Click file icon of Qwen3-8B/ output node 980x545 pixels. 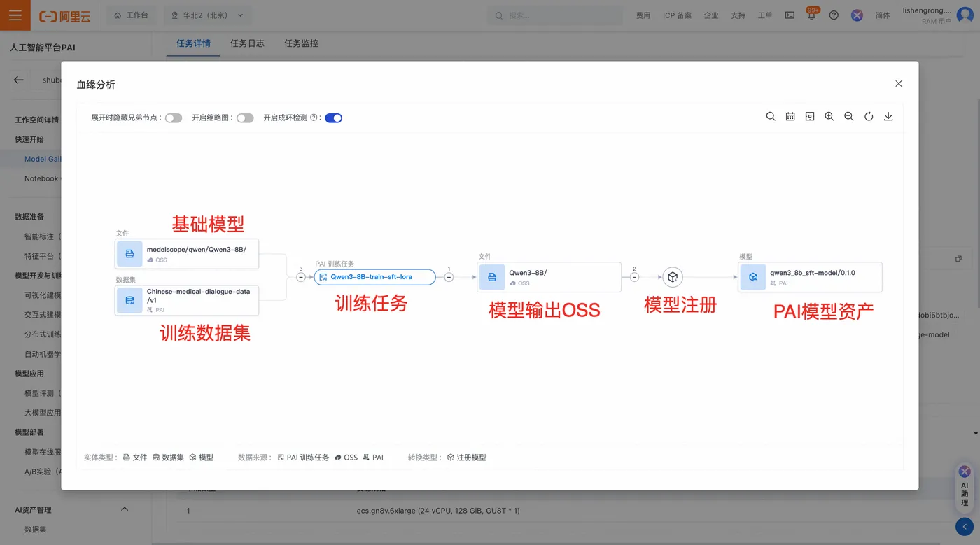(x=492, y=277)
